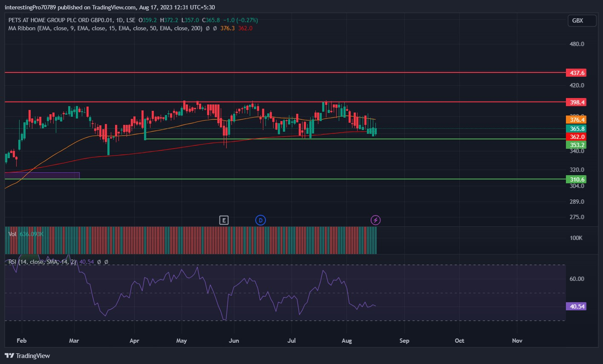603x364 pixels.
Task: Click the 60.00 RSI scale value
Action: coord(577,279)
